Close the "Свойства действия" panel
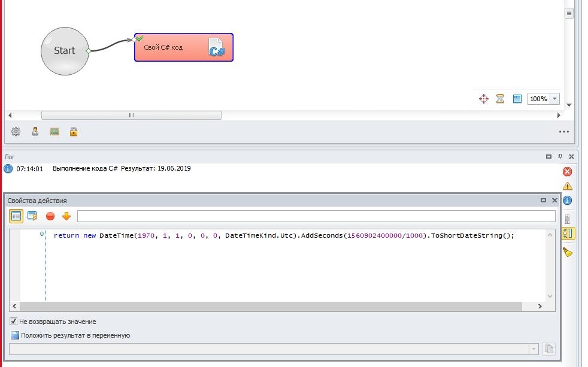 (554, 201)
